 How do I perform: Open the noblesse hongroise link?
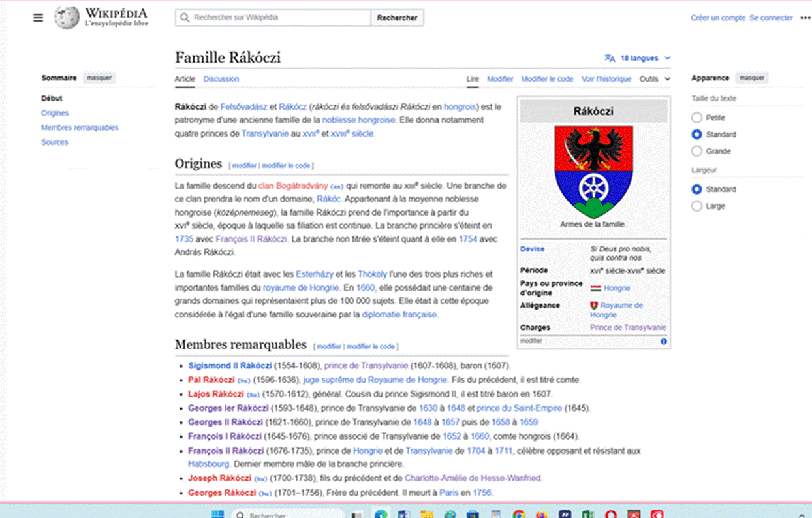[x=358, y=120]
